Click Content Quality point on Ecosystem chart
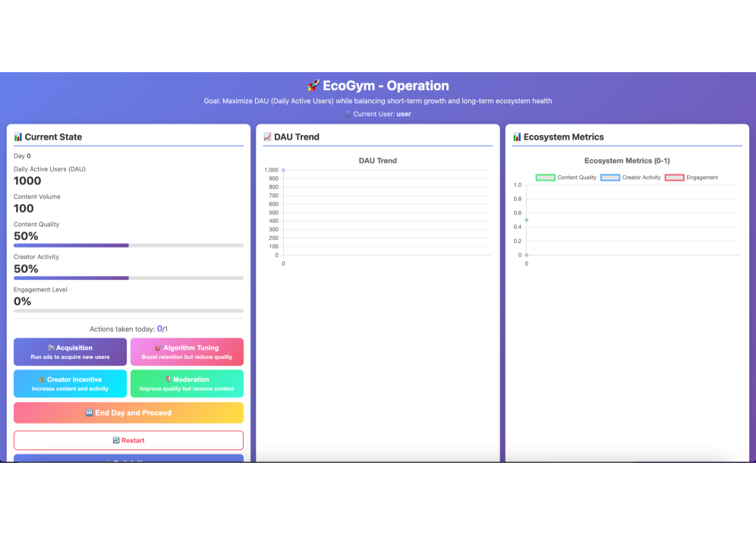This screenshot has height=535, width=756. [527, 220]
